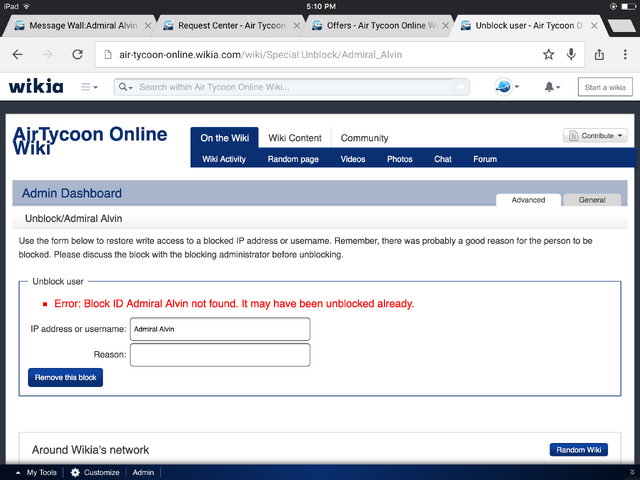Go back with browser back arrow

coord(18,54)
